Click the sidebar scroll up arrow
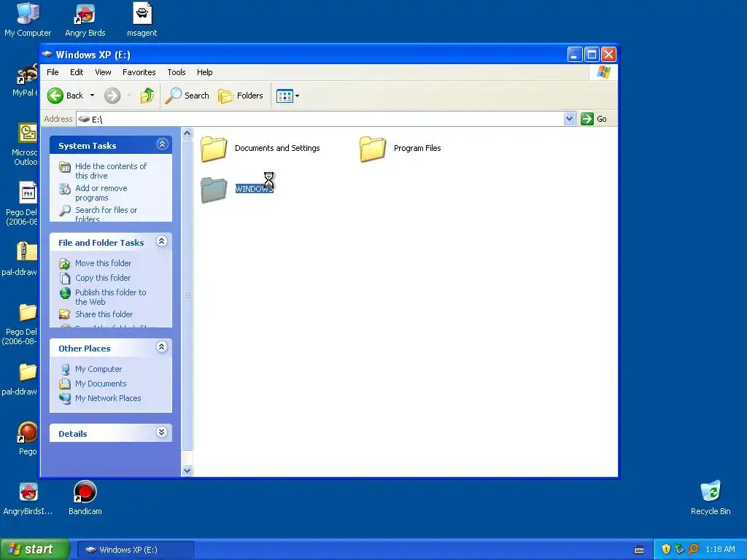Screen dimensions: 747x560 [187, 133]
